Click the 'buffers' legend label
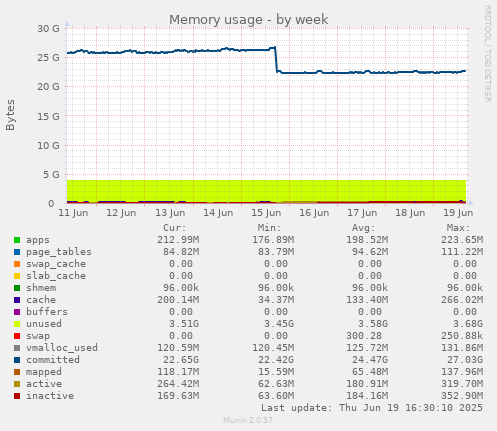Screen dimensions: 497x431 click(x=47, y=312)
